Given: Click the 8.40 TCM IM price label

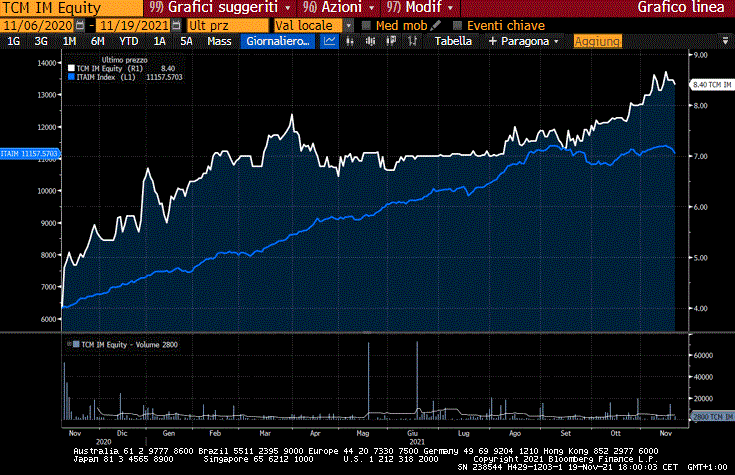Looking at the screenshot, I should 712,84.
